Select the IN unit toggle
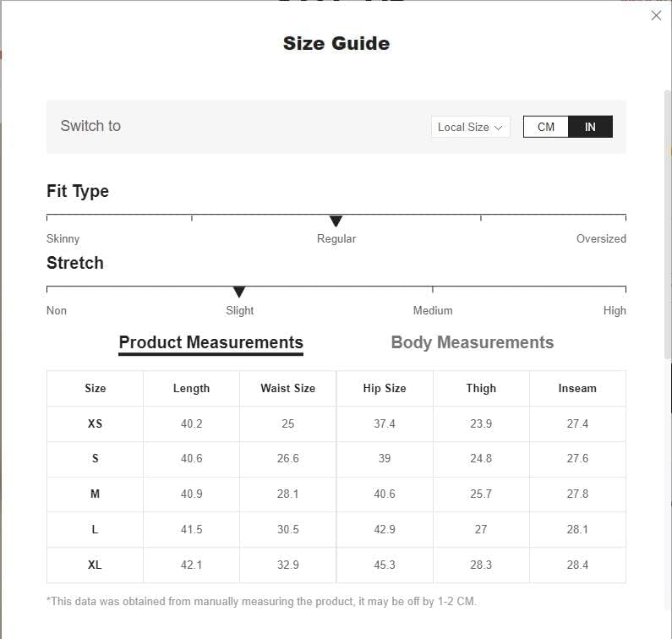This screenshot has height=639, width=672. (x=590, y=127)
